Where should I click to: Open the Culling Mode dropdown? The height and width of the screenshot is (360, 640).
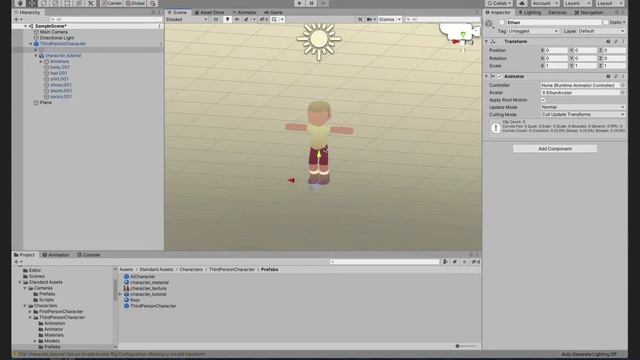(x=583, y=115)
